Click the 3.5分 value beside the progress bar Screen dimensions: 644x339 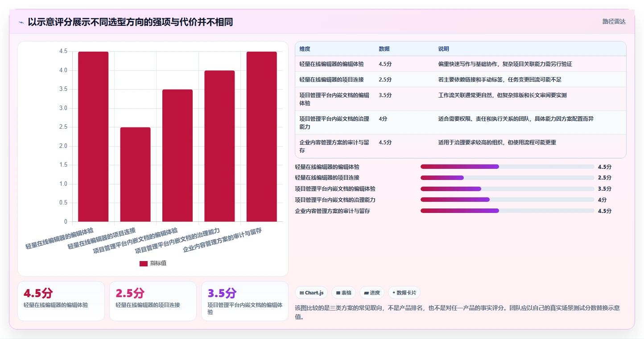pyautogui.click(x=605, y=188)
